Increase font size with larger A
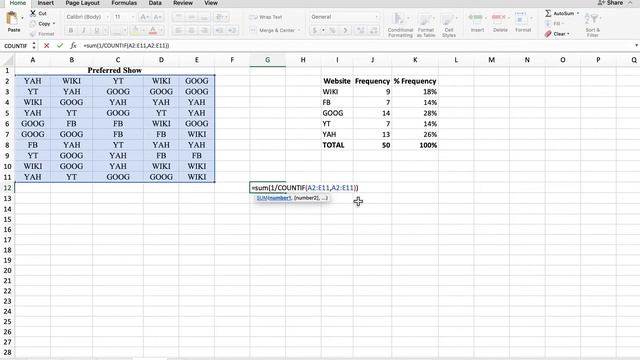The image size is (640, 360). coord(144,17)
